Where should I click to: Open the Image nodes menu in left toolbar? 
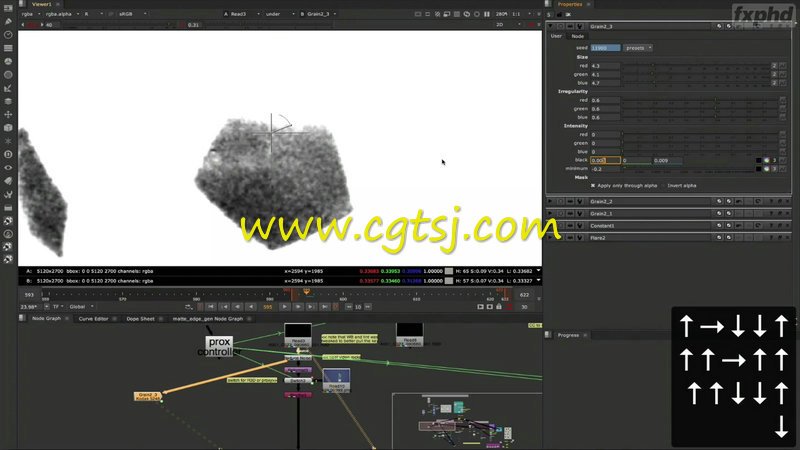pos(8,8)
